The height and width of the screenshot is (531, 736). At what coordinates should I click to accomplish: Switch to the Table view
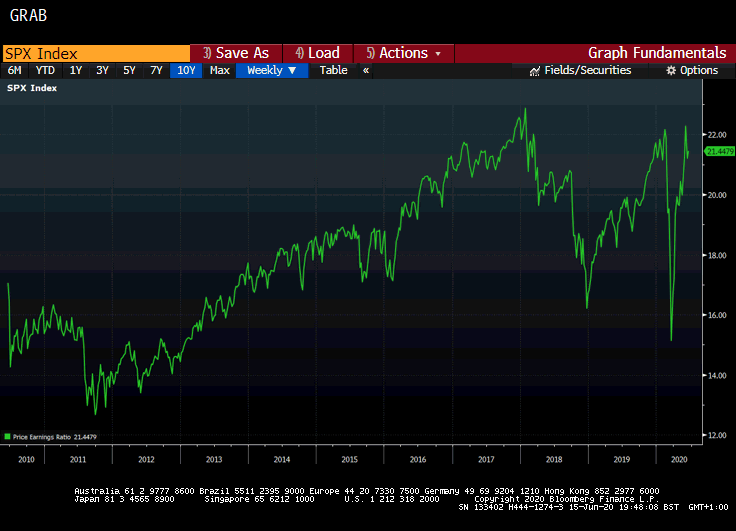click(x=333, y=70)
